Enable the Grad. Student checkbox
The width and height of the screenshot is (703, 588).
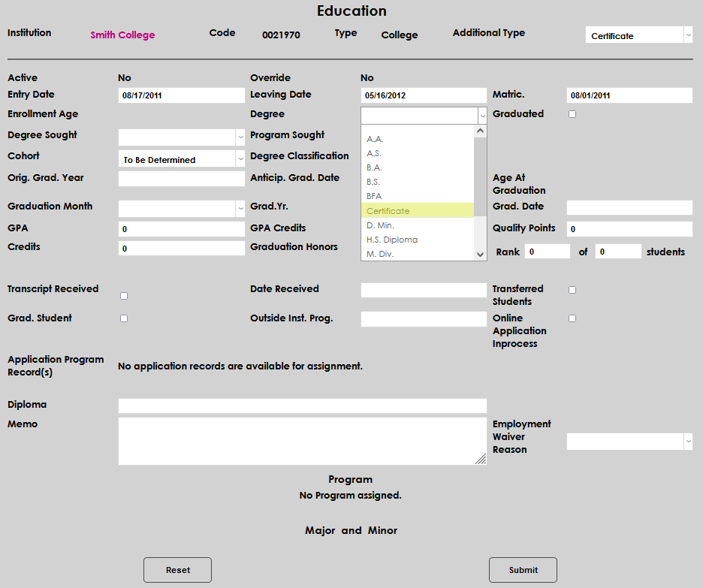[124, 318]
